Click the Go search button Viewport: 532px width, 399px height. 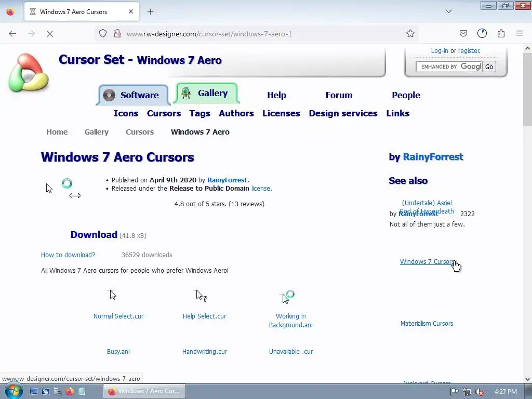489,66
